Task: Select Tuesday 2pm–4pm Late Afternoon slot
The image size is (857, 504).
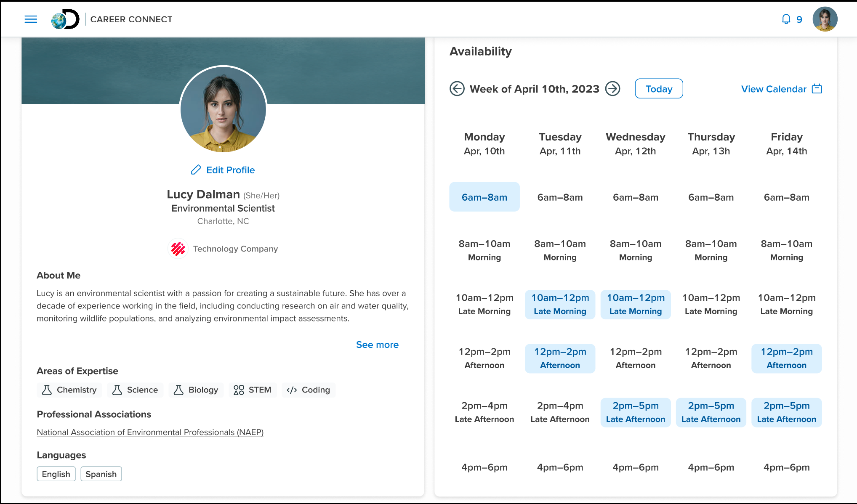Action: tap(560, 412)
